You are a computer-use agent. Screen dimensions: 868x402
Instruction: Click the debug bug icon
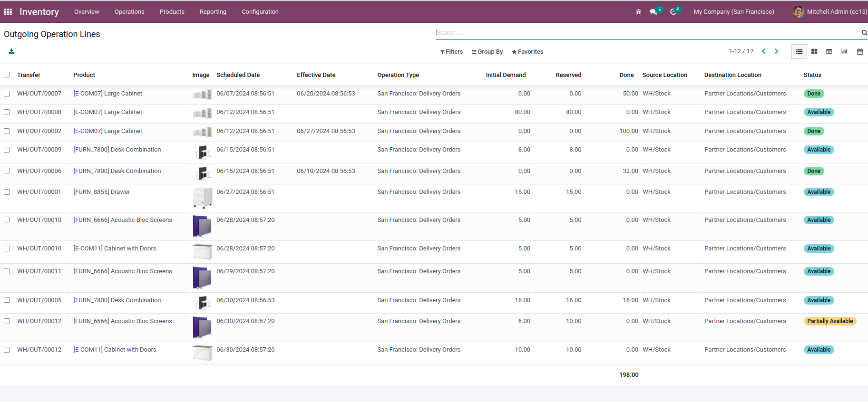click(638, 12)
